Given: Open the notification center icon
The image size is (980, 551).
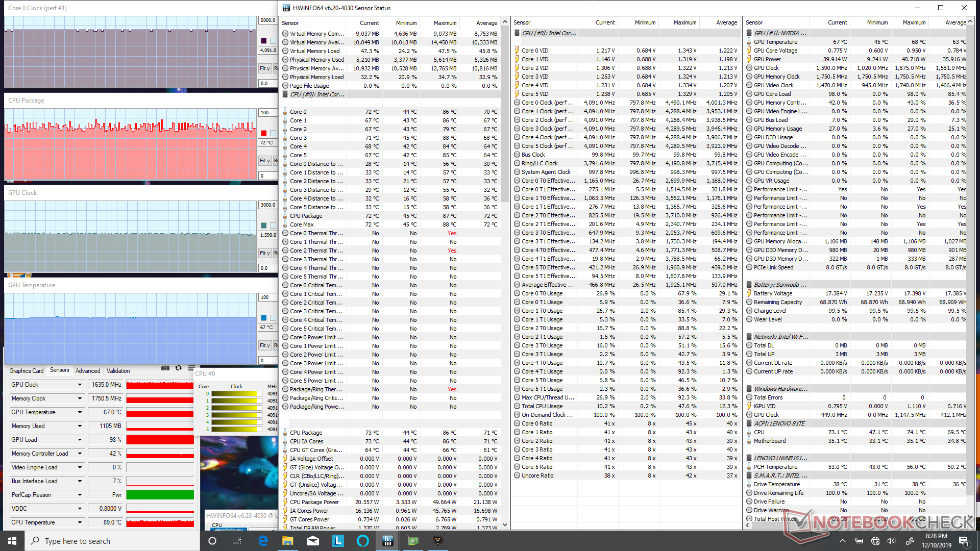Looking at the screenshot, I should 963,541.
